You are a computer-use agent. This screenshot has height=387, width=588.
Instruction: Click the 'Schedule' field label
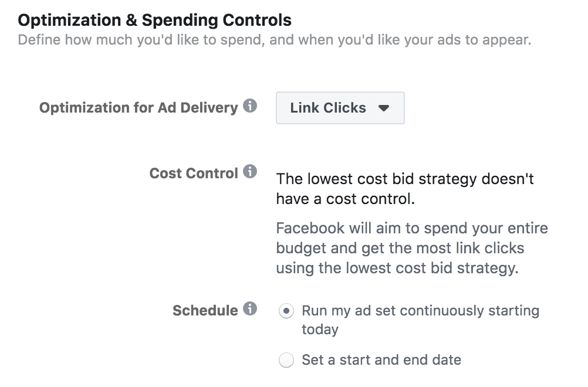click(x=205, y=310)
